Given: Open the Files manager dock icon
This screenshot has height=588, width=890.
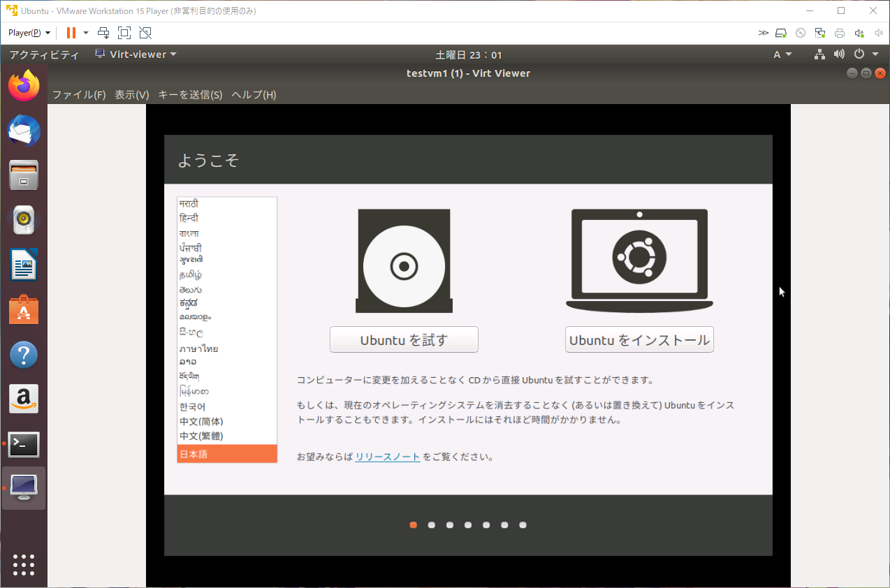Looking at the screenshot, I should (24, 175).
